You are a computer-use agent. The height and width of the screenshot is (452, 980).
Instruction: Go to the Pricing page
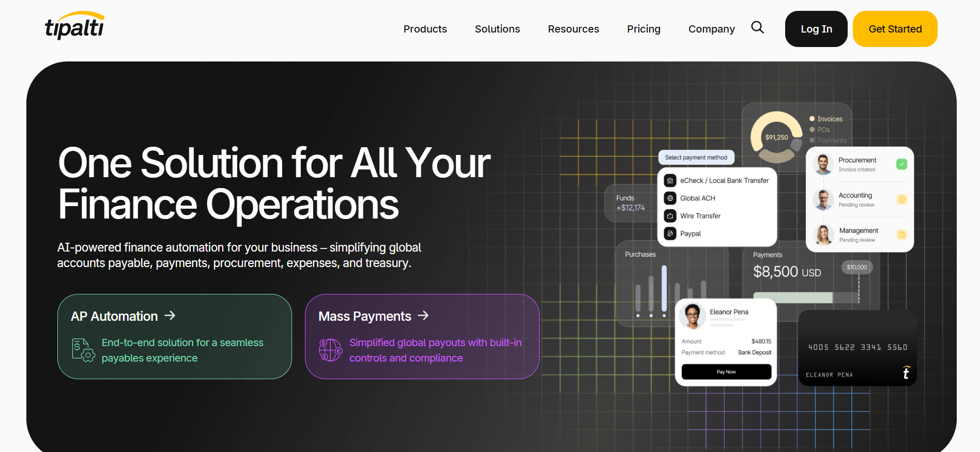coord(644,29)
